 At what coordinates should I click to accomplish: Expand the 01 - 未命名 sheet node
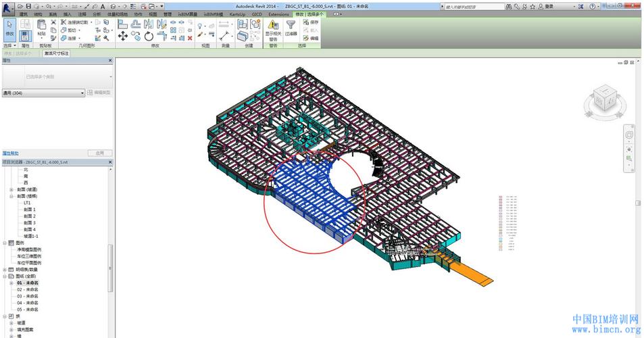click(11, 283)
